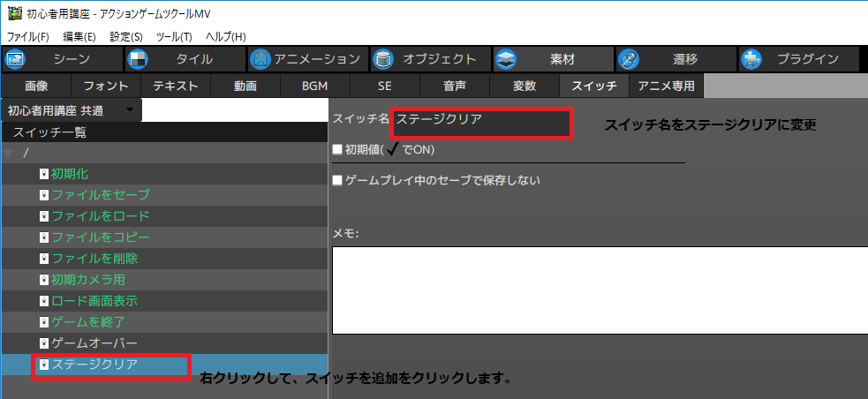Image resolution: width=868 pixels, height=399 pixels.
Task: Select the スイッチ tab
Action: [594, 87]
